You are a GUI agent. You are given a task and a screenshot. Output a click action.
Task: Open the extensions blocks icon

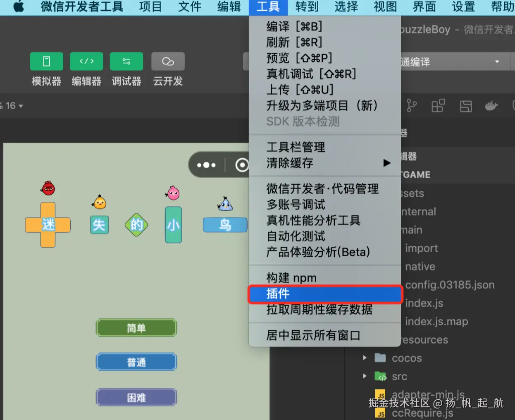[438, 106]
